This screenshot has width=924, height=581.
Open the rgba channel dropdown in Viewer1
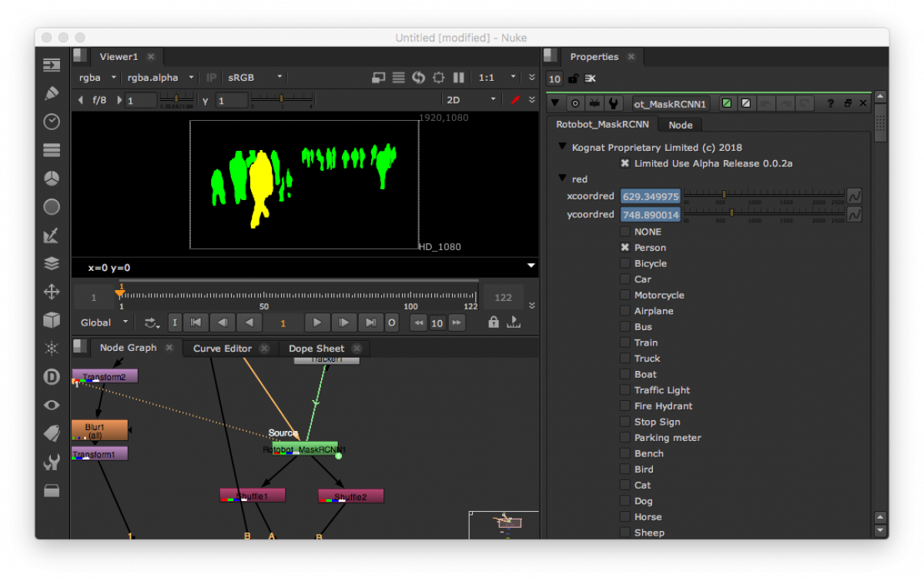95,77
